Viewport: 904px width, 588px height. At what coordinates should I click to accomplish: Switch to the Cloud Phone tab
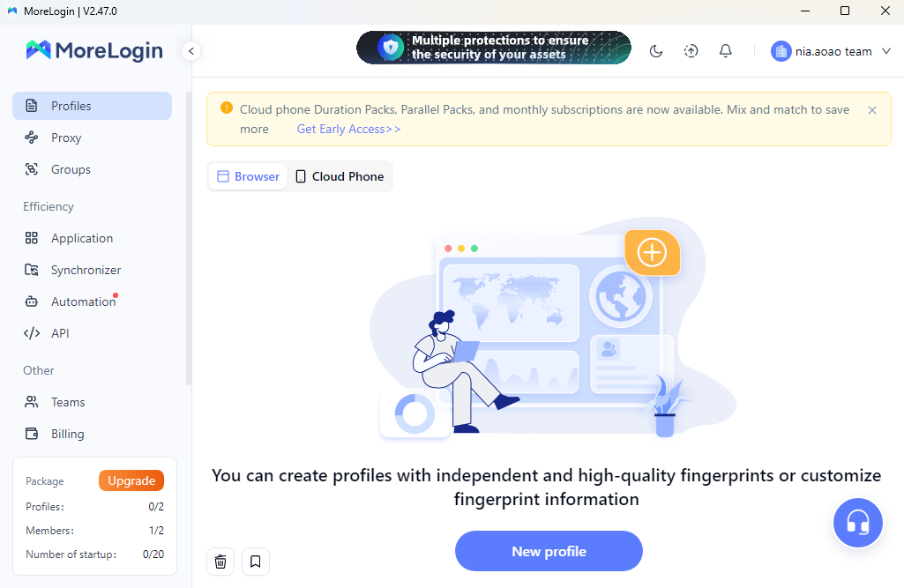[x=339, y=176]
